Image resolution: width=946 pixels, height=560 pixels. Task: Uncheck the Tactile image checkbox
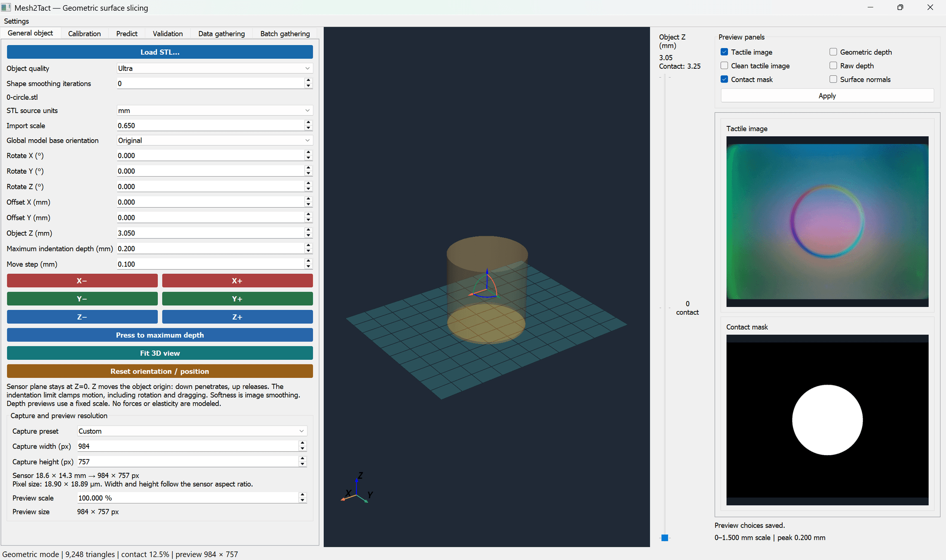pos(725,52)
